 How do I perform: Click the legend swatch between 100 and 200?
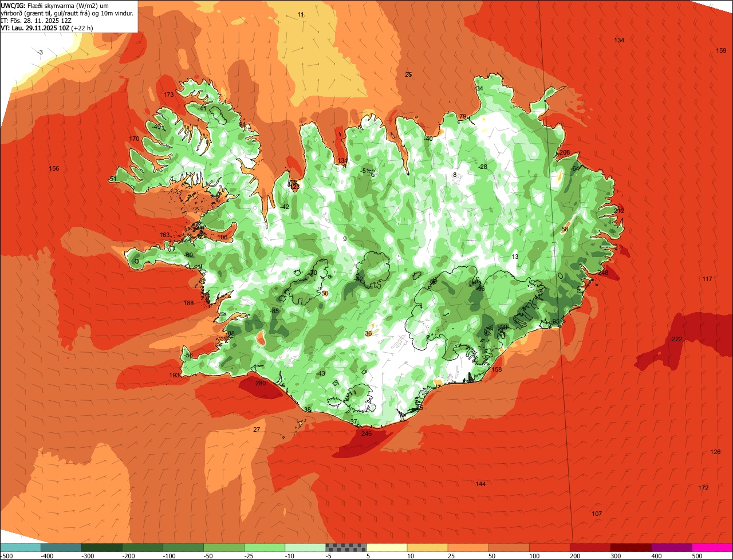549,547
